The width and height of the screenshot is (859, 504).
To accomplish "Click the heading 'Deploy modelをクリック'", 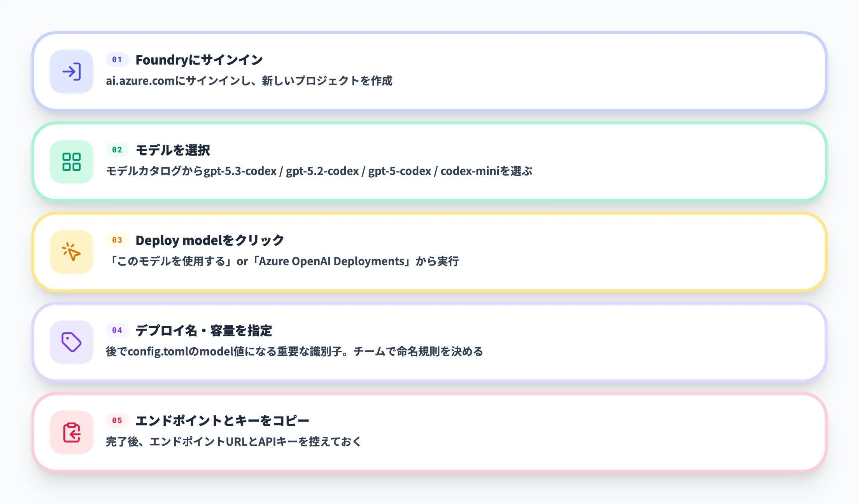I will tap(210, 240).
